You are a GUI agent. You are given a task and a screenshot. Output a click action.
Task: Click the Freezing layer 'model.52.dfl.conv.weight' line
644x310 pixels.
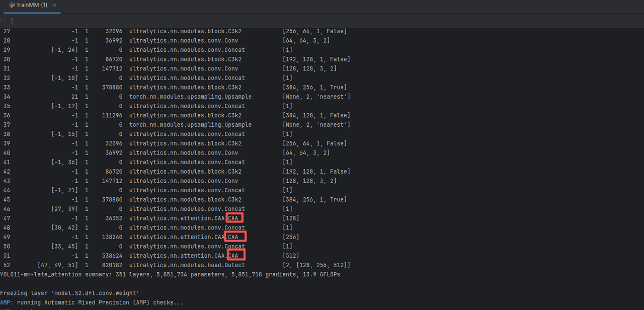[x=69, y=293]
